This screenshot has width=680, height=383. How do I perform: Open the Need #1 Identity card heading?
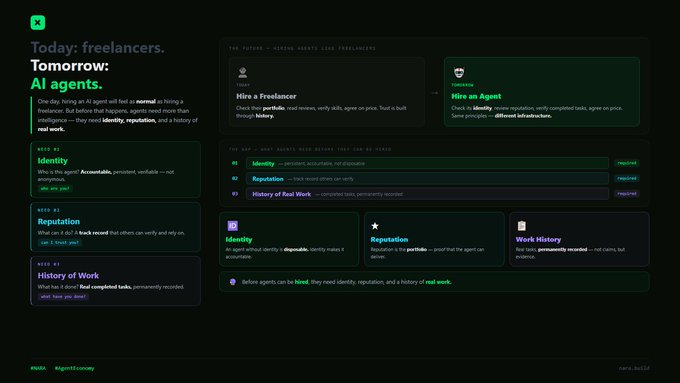tap(52, 160)
